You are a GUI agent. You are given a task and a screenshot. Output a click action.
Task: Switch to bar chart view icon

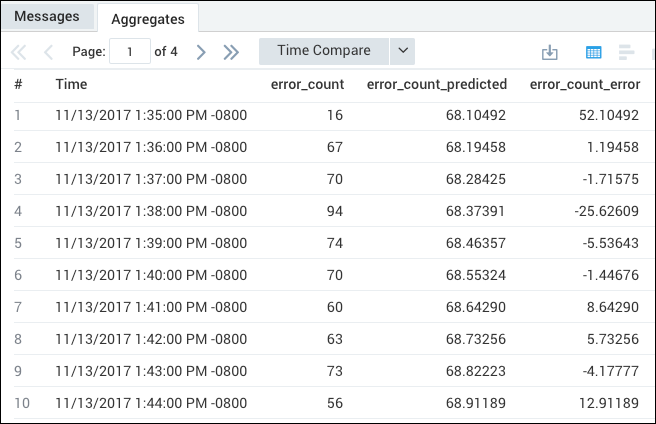coord(627,52)
